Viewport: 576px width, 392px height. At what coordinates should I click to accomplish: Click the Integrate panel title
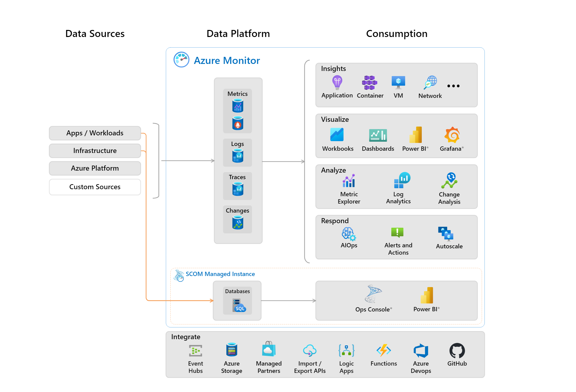click(186, 337)
